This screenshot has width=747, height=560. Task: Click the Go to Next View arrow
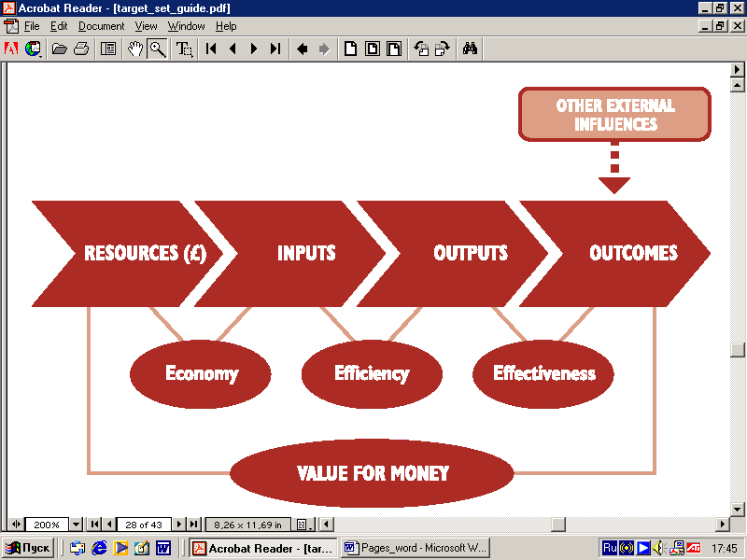coord(324,49)
